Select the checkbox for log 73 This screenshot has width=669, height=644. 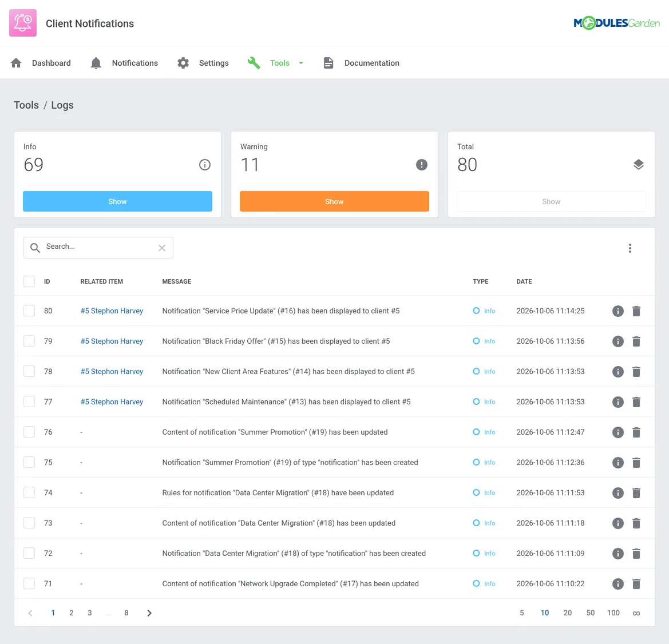point(29,522)
